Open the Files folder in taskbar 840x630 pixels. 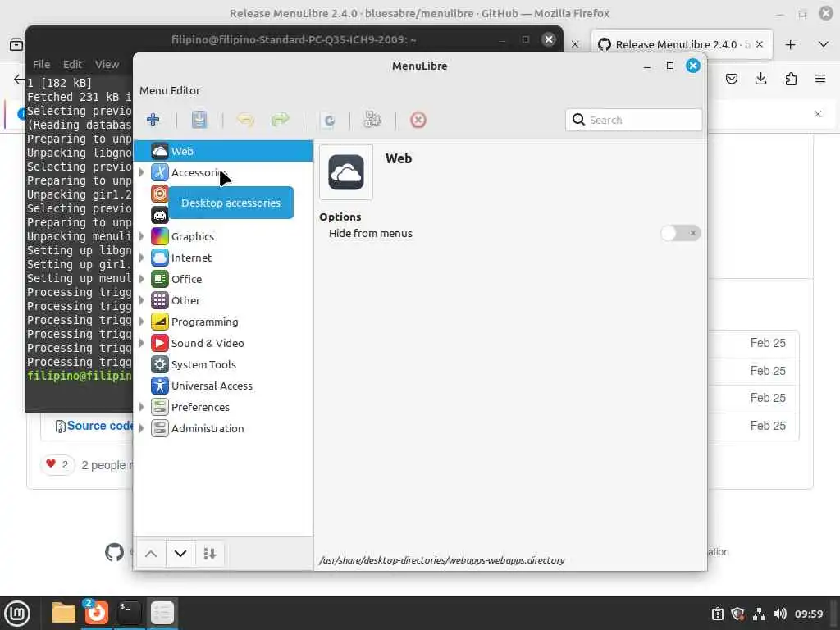point(63,613)
